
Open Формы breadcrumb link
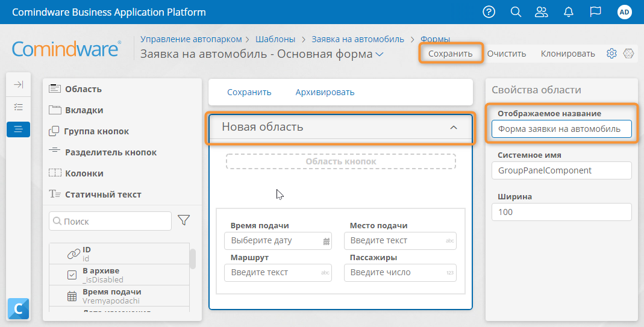pyautogui.click(x=436, y=39)
